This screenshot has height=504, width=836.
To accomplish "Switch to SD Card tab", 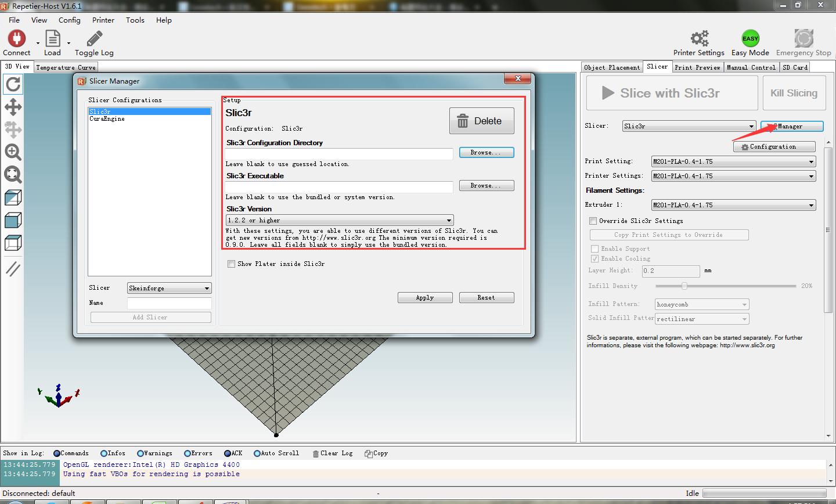I will coord(795,67).
